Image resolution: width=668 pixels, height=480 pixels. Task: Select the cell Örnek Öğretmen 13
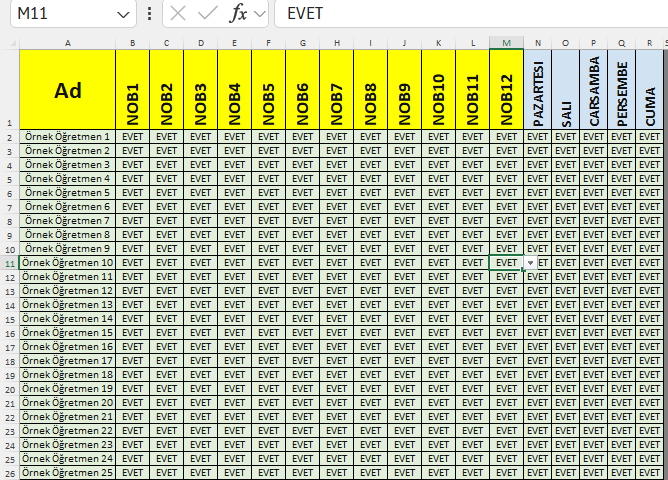[67, 305]
